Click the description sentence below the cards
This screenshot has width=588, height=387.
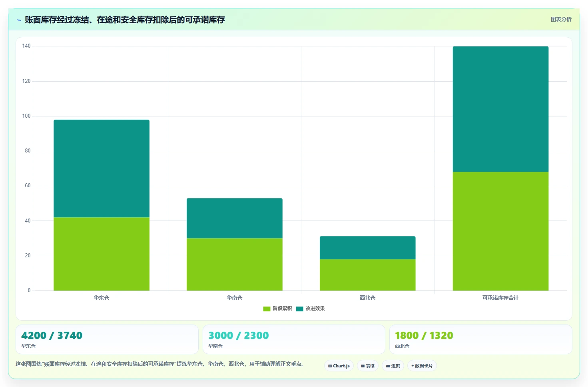161,364
